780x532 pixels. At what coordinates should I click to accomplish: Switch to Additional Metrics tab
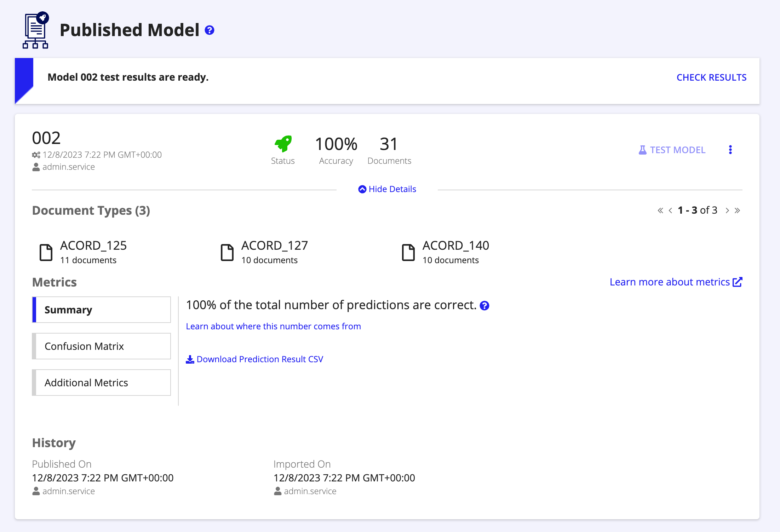pos(102,383)
